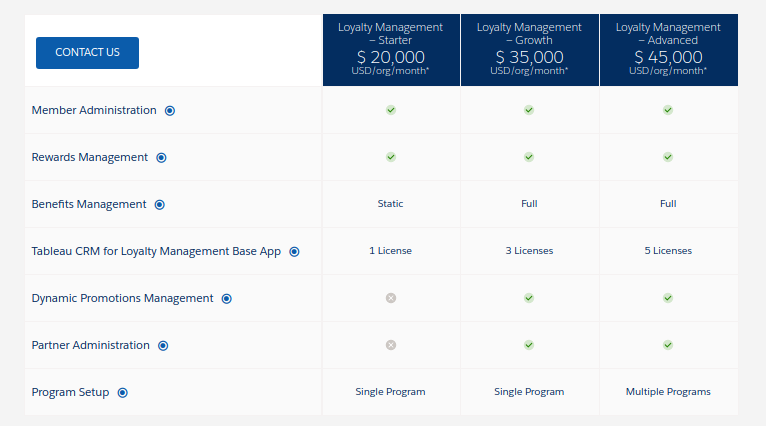This screenshot has height=426, width=766.
Task: Click the Program Setup info icon
Action: pyautogui.click(x=122, y=393)
